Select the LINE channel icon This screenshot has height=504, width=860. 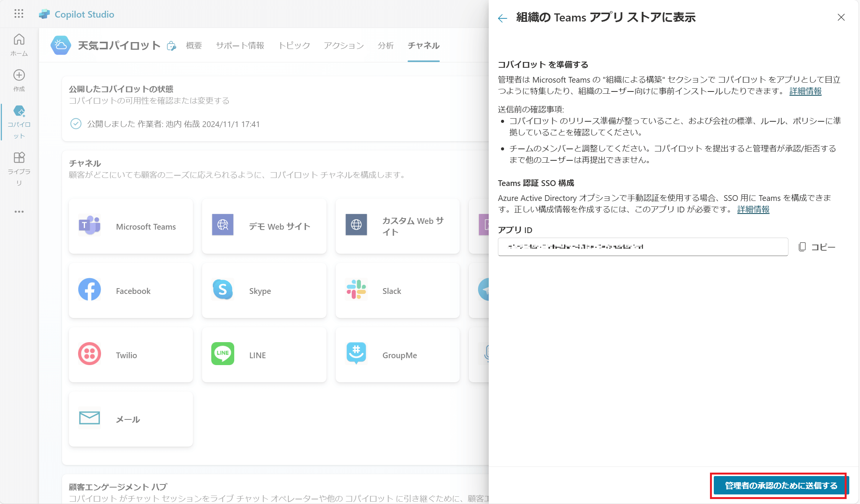(x=223, y=354)
